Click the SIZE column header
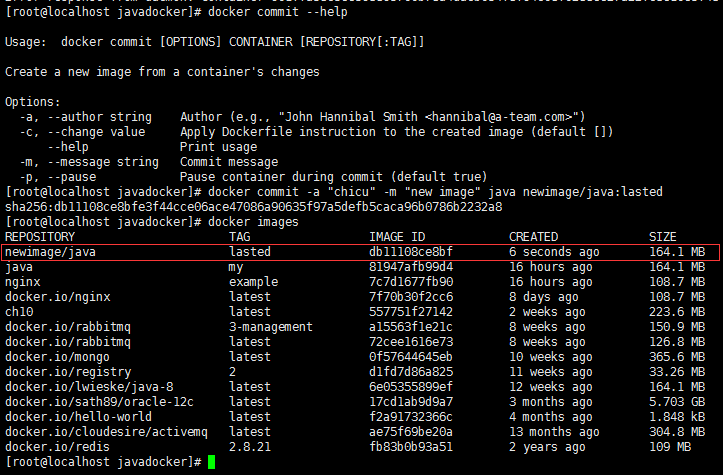This screenshot has width=723, height=475. [x=663, y=237]
